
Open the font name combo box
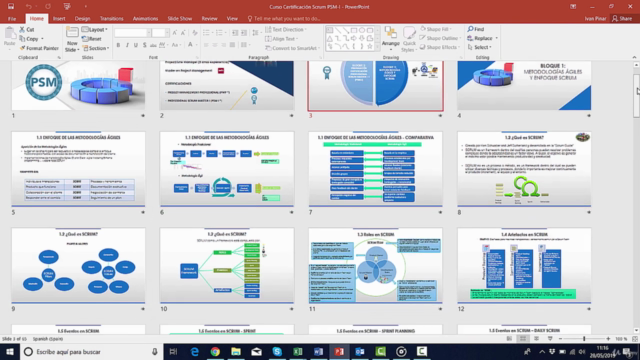click(x=133, y=33)
